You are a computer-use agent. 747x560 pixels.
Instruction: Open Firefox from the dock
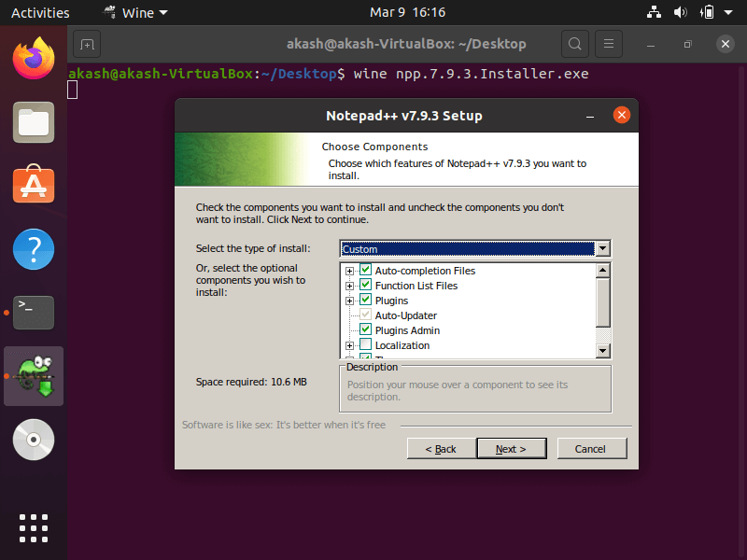coord(34,59)
